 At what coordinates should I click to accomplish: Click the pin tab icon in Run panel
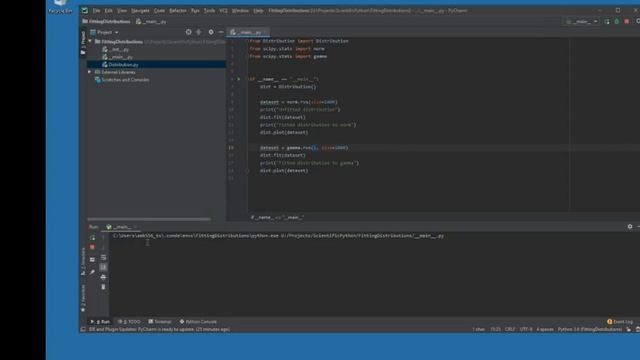point(92,272)
